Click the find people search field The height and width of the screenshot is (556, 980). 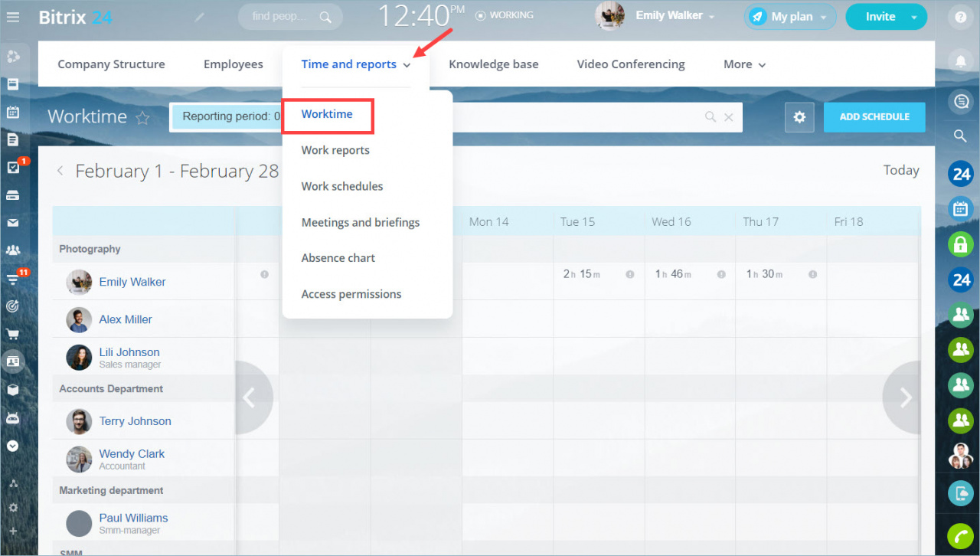[x=289, y=16]
